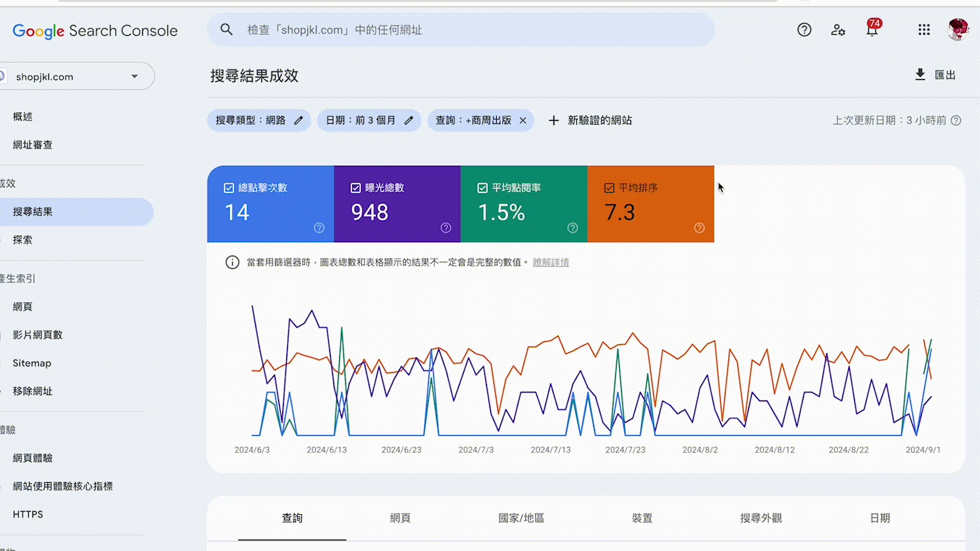Toggle 總點擊次數 checkbox
The image size is (980, 551).
pos(229,188)
